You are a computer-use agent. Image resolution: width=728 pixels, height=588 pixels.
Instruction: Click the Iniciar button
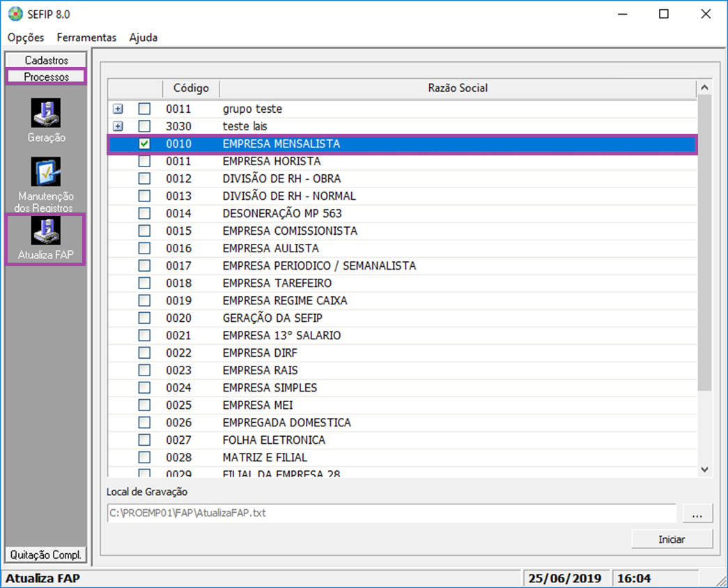672,539
